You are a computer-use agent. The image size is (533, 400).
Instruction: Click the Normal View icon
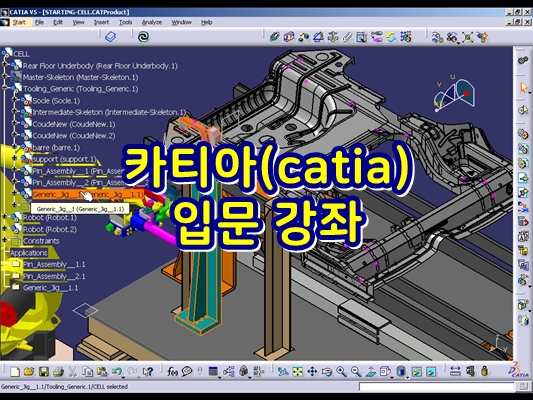371,371
